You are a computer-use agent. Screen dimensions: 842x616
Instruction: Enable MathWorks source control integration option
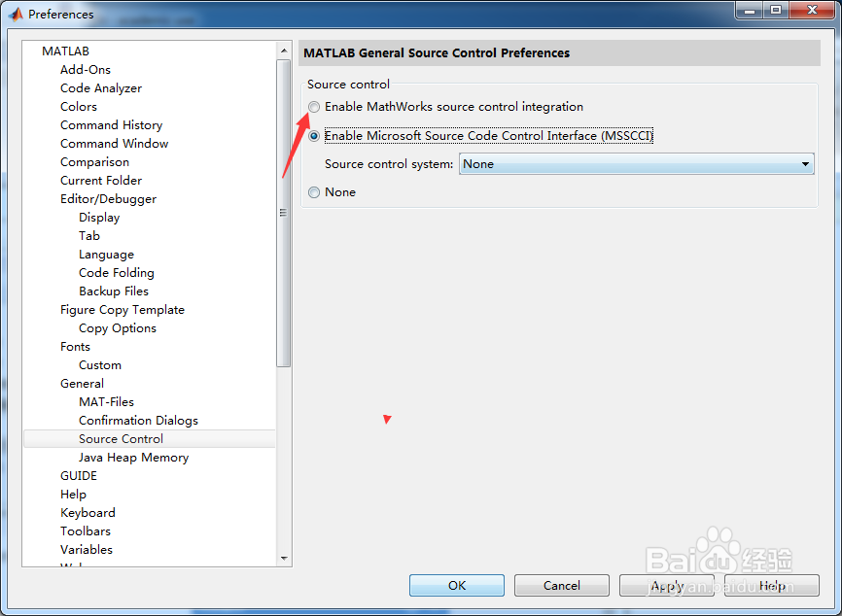(x=314, y=107)
